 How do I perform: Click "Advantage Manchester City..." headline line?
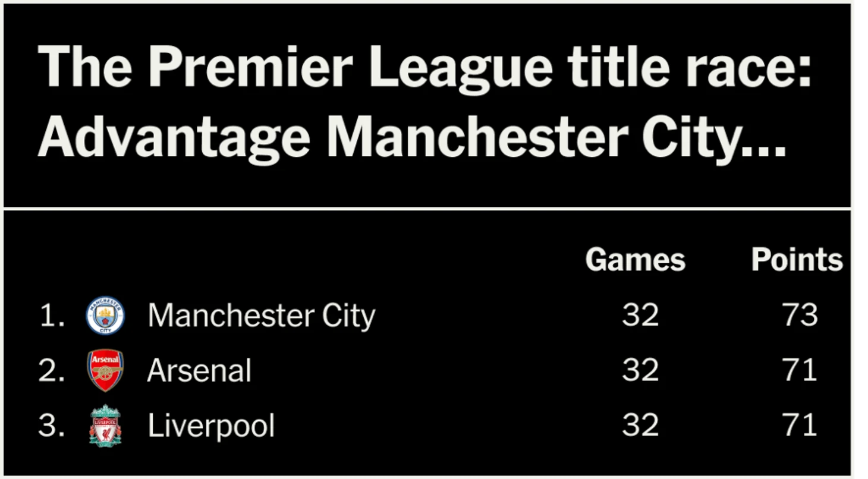tap(412, 135)
